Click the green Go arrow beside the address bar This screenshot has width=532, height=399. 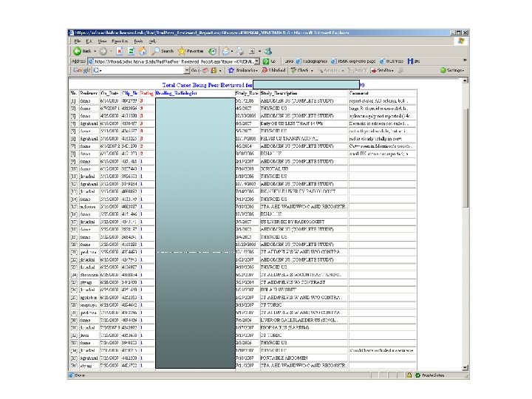(266, 61)
